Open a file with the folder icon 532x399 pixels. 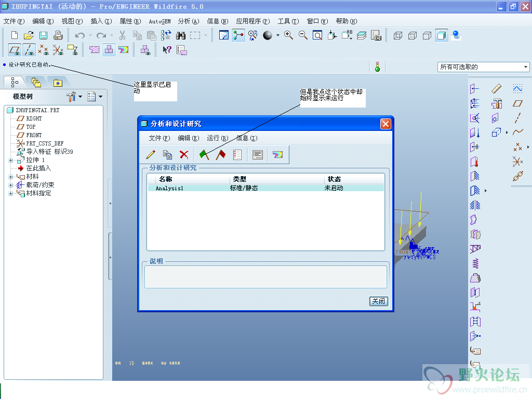tap(29, 35)
